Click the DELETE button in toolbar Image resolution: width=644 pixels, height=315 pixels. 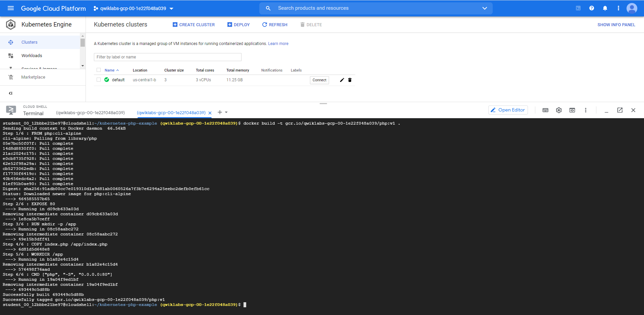(x=311, y=25)
